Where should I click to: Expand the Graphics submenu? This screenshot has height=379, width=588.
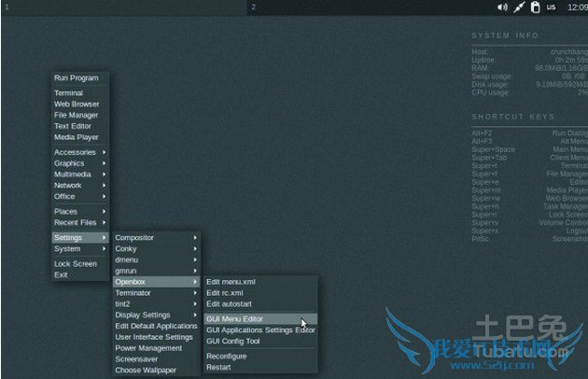pos(80,163)
